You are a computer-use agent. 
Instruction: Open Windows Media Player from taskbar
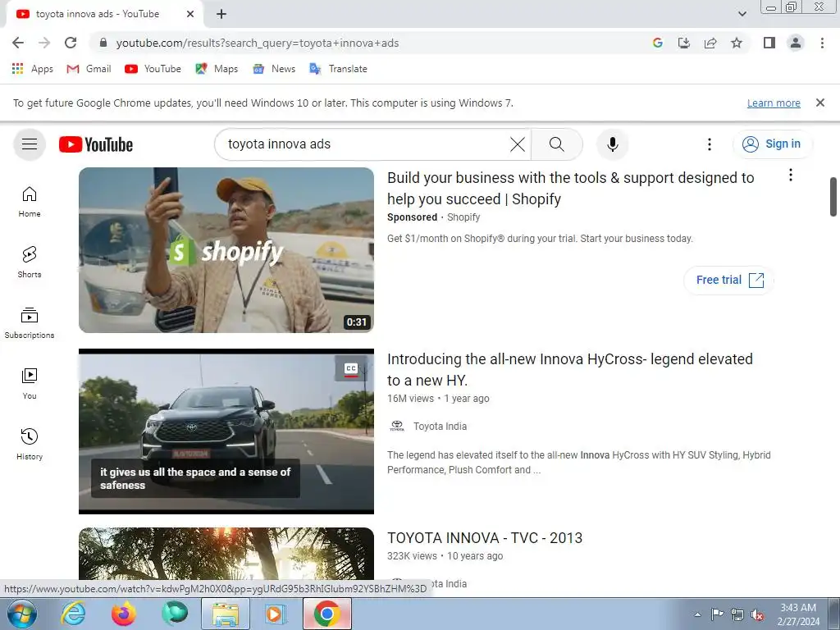pos(276,614)
